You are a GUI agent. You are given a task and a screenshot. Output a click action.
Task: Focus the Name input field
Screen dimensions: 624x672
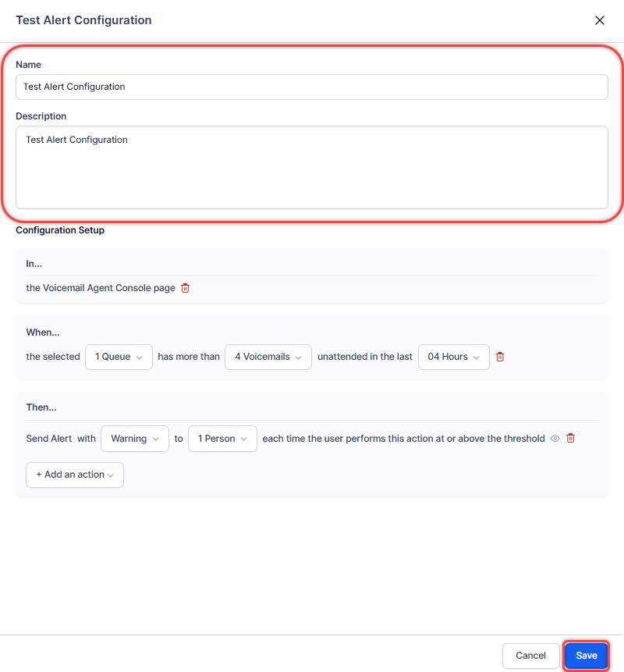tap(311, 87)
